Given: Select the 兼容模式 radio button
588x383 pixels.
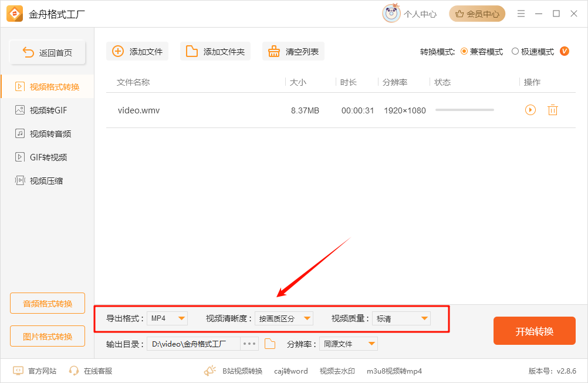Looking at the screenshot, I should (x=464, y=52).
